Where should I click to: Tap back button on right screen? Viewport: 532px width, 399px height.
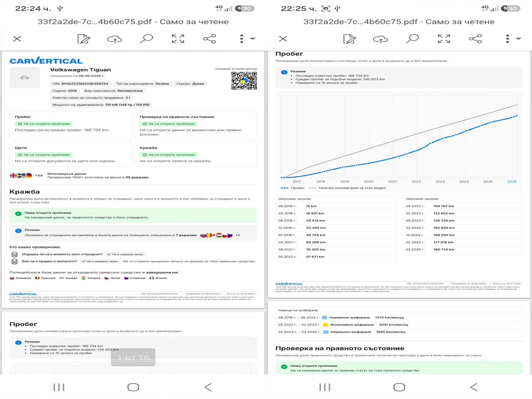click(x=474, y=387)
